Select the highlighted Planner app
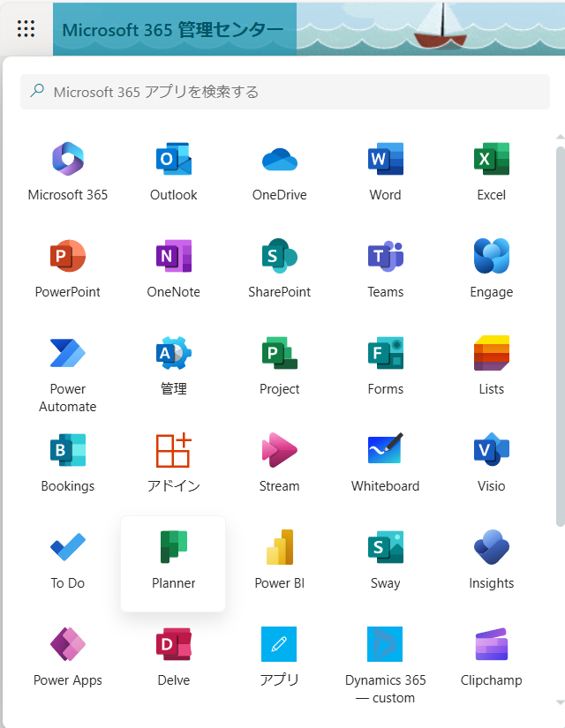 173,564
